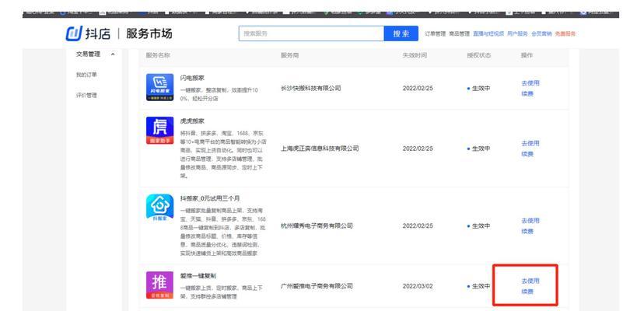Click 2022/02/25 expiry date of 闪电搬家
The width and height of the screenshot is (644, 311).
click(x=418, y=89)
